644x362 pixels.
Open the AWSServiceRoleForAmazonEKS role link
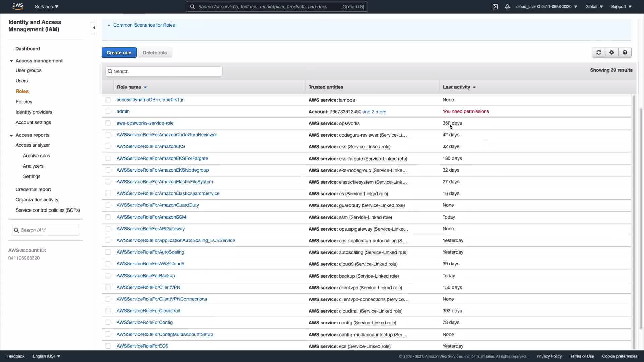point(151,146)
